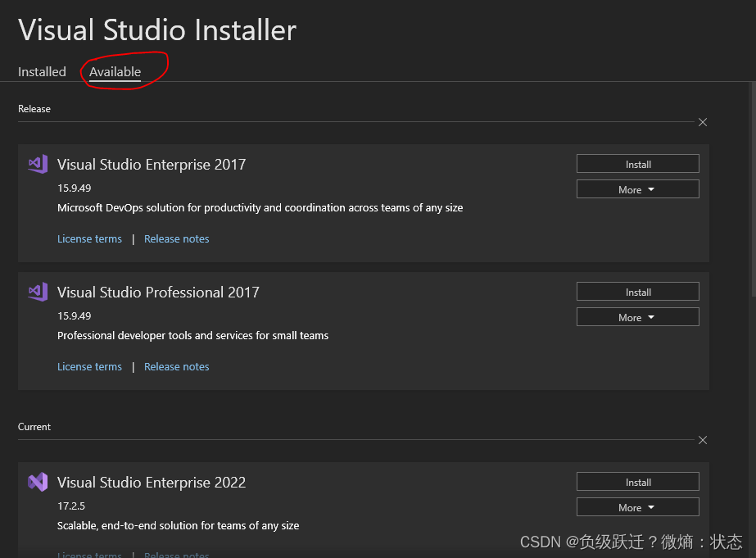Switch to the Installed tab
This screenshot has height=558, width=756.
42,72
